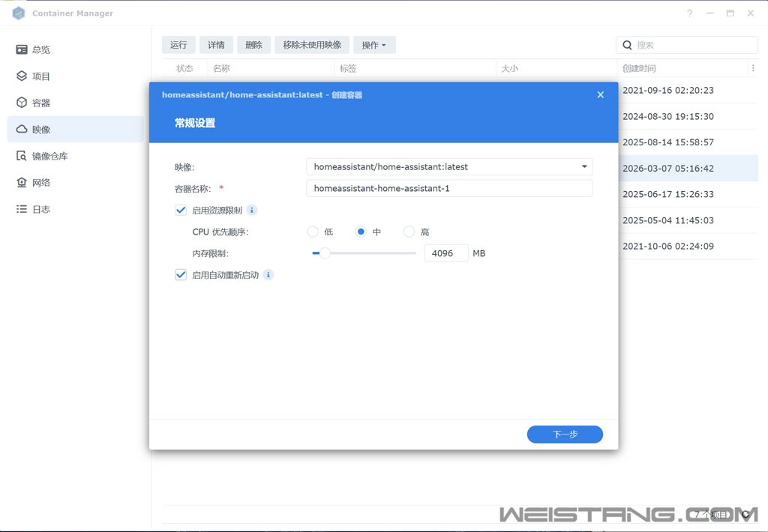Click the 项目 project layers icon

click(x=22, y=76)
